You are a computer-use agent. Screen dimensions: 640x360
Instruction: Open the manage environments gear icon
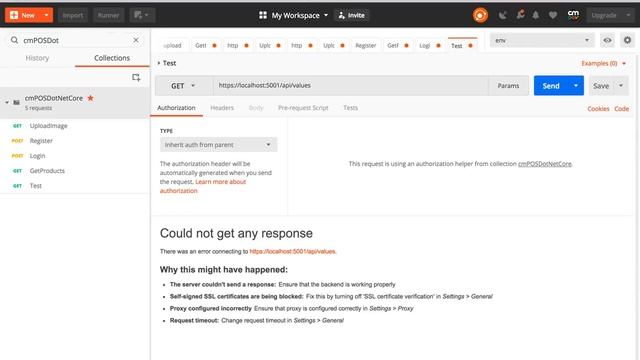[627, 40]
